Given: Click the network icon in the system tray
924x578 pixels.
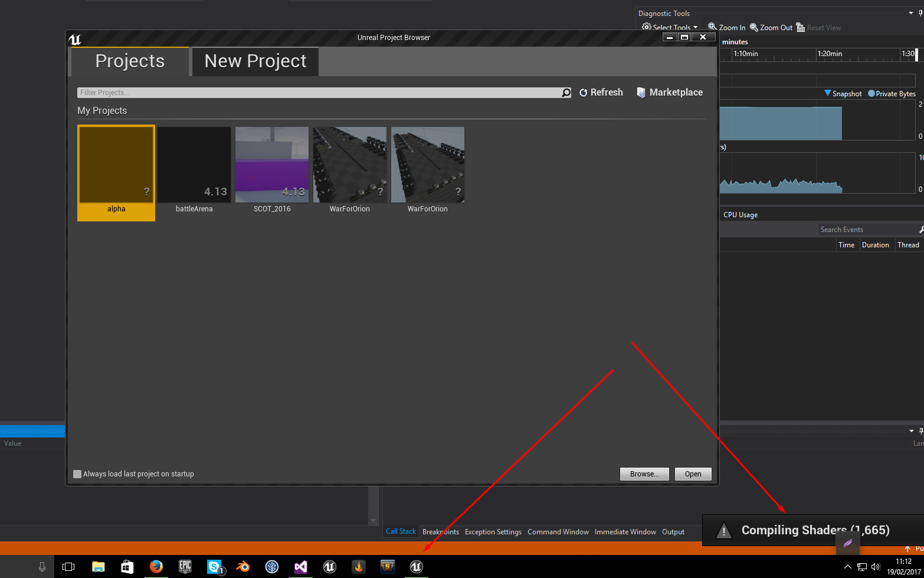Looking at the screenshot, I should 862,567.
